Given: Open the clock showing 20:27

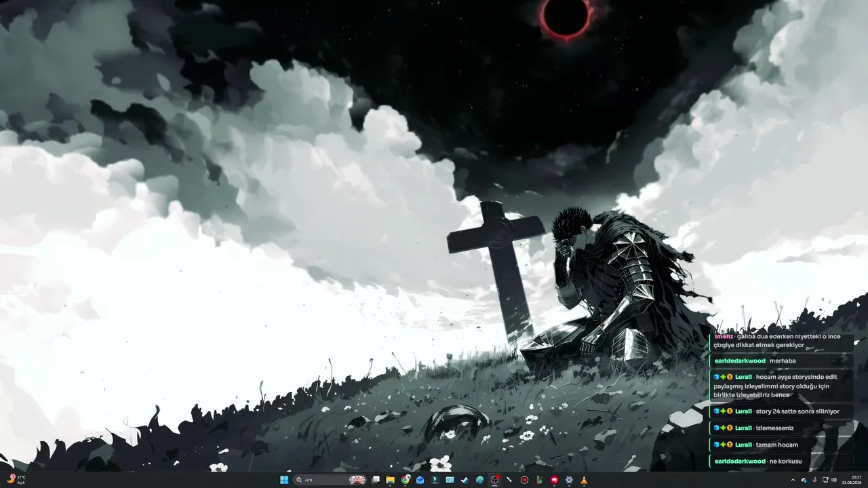Looking at the screenshot, I should (x=852, y=480).
